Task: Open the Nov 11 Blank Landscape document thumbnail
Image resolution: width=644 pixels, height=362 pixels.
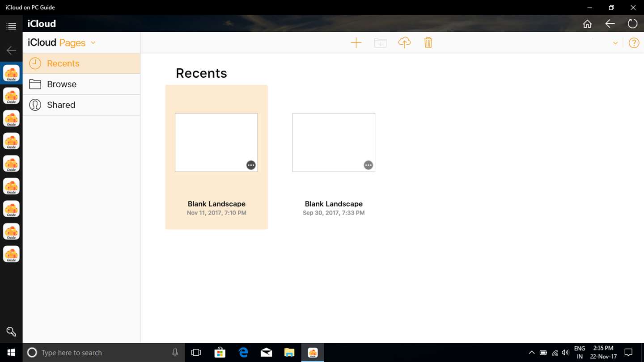Action: pyautogui.click(x=216, y=143)
